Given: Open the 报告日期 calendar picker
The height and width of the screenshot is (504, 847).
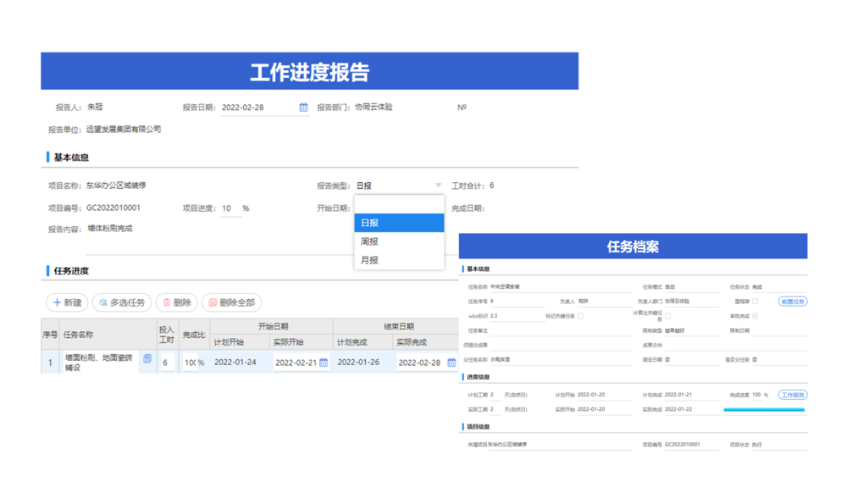Looking at the screenshot, I should pyautogui.click(x=302, y=107).
